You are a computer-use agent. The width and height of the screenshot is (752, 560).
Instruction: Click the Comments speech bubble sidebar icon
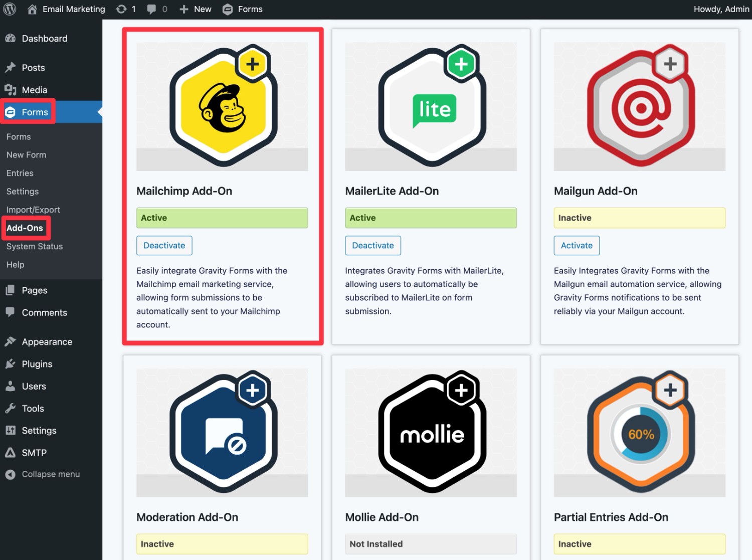[10, 312]
